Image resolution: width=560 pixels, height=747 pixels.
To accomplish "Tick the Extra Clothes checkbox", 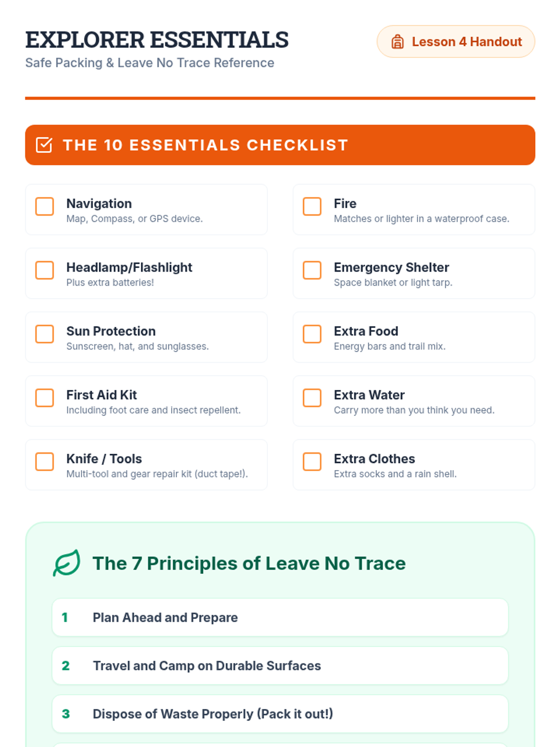I will [312, 462].
